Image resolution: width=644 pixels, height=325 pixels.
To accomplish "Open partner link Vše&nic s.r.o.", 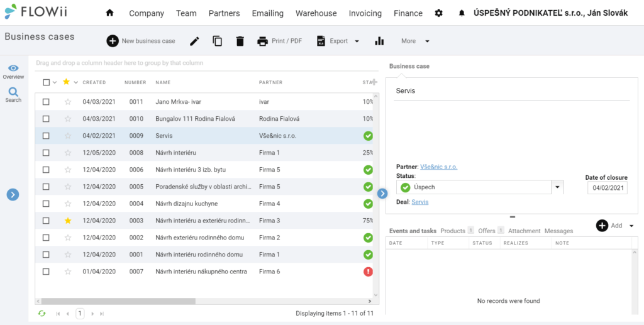I will click(x=438, y=167).
